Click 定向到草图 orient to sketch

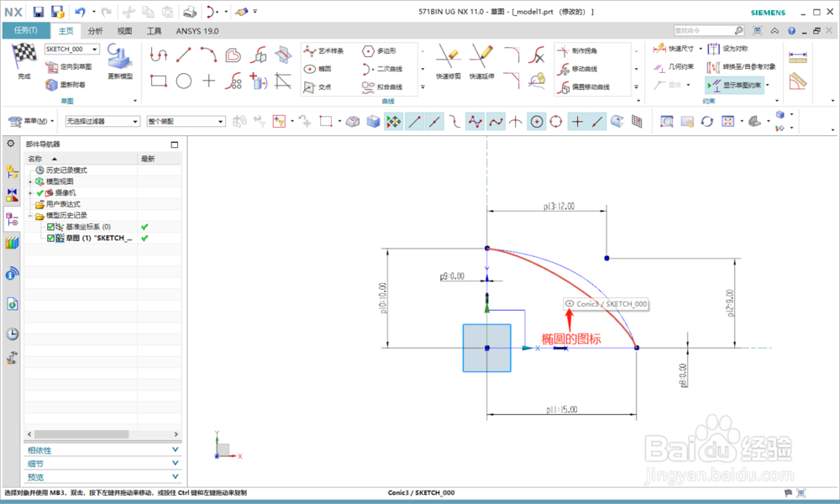coord(69,66)
